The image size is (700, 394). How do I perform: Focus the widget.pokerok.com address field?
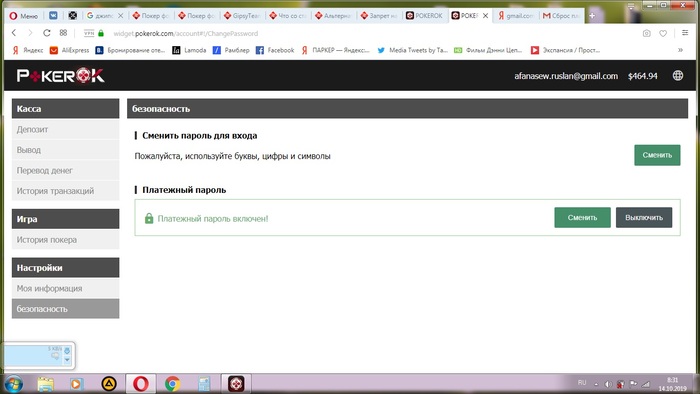pos(186,33)
